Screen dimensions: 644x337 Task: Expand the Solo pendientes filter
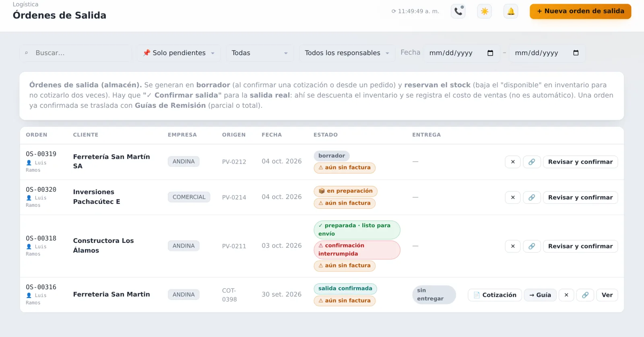[x=179, y=53]
